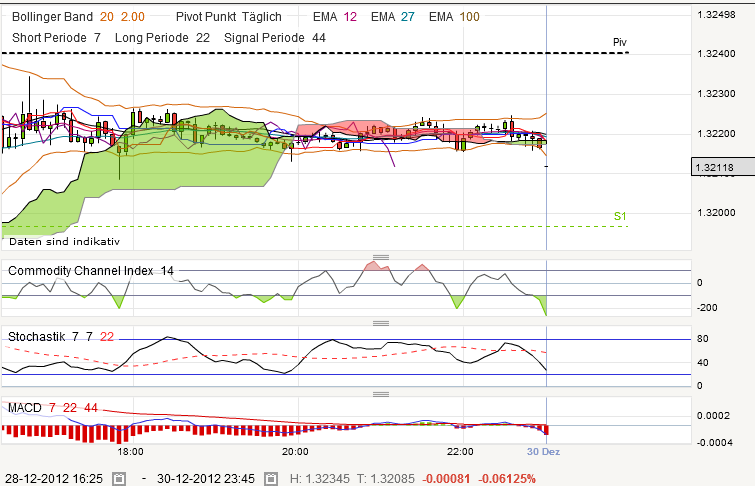
Task: Click the start date 28-12-2012 16:25
Action: coord(54,479)
